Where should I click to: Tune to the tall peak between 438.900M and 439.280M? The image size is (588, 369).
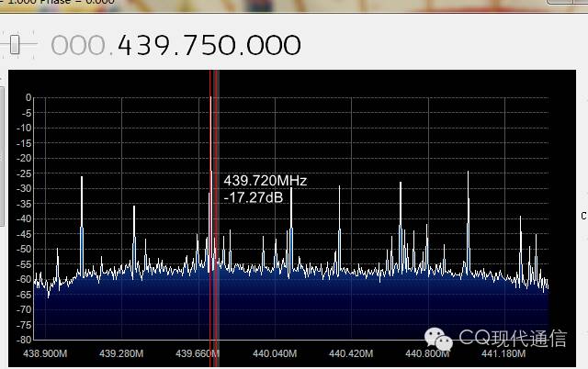coord(82,225)
